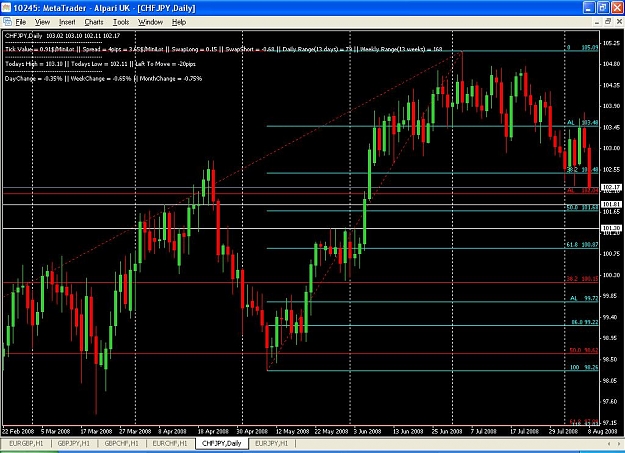Screen dimensions: 625x453
Task: Click the Fibonacci 86.0 level 99.22 label
Action: (585, 322)
